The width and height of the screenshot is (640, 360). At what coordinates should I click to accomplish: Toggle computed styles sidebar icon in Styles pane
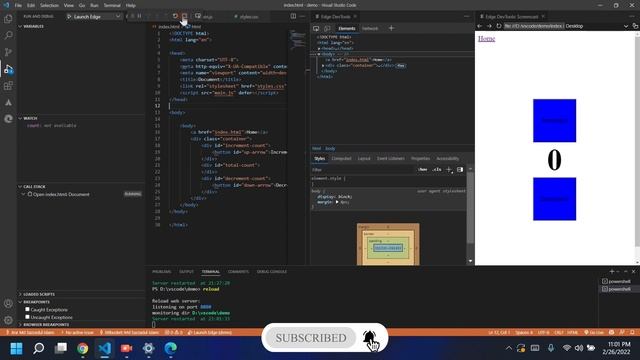[x=460, y=170]
